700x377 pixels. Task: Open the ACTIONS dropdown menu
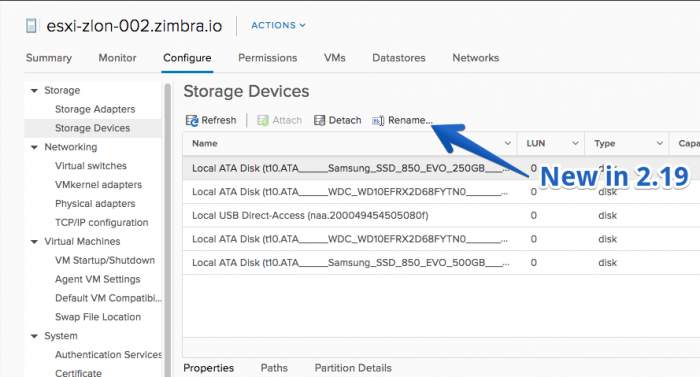pyautogui.click(x=278, y=25)
